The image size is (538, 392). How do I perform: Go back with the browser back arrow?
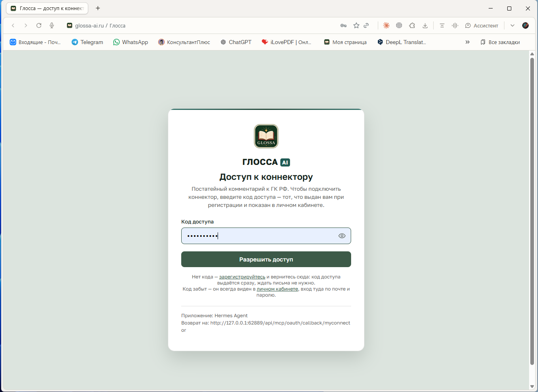click(13, 25)
